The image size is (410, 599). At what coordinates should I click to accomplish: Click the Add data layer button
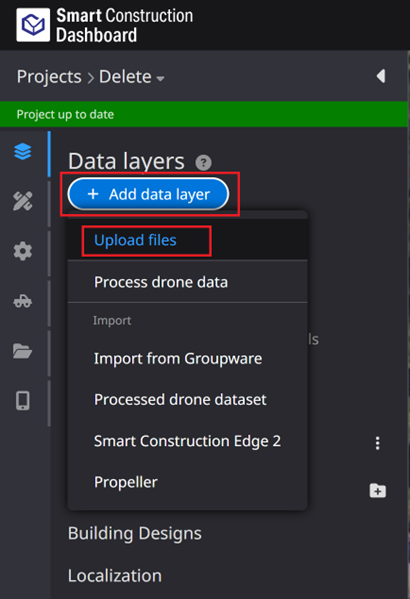(148, 194)
